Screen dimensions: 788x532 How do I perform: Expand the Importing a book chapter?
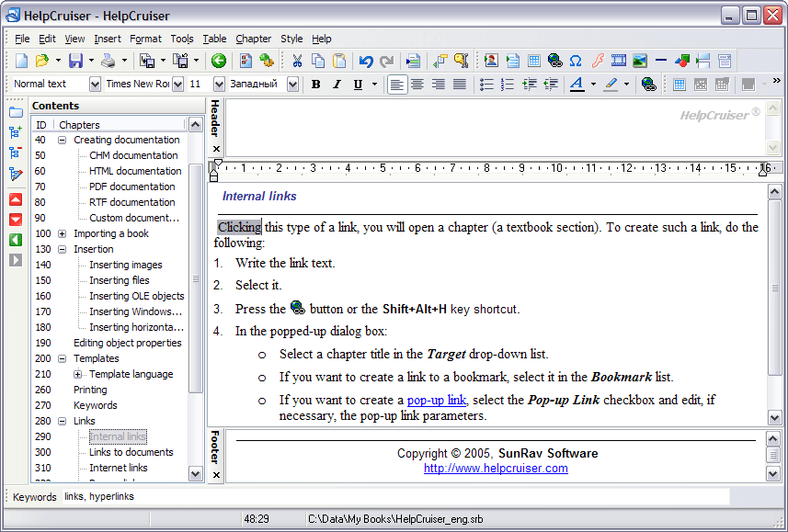point(63,233)
